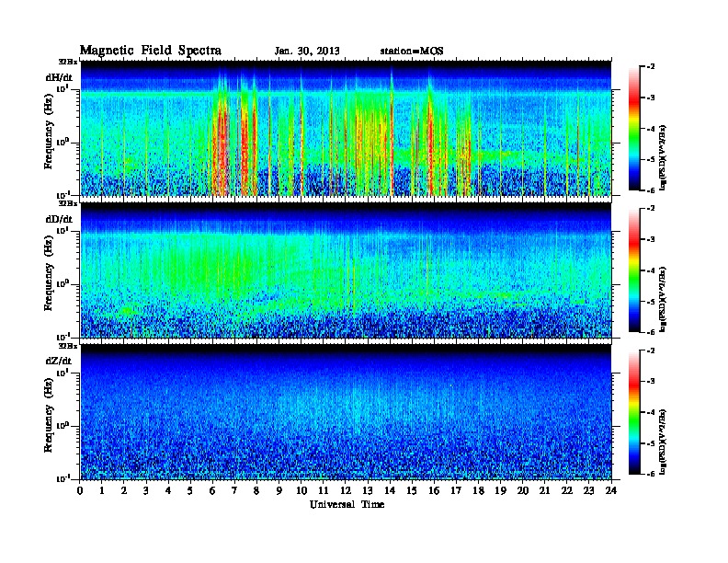Click the 32Hz tick label of dH/dt panel
The image size is (728, 563).
67,62
